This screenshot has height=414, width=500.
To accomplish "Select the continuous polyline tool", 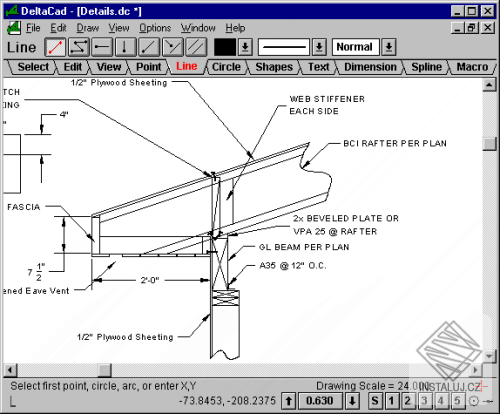I will click(x=79, y=47).
